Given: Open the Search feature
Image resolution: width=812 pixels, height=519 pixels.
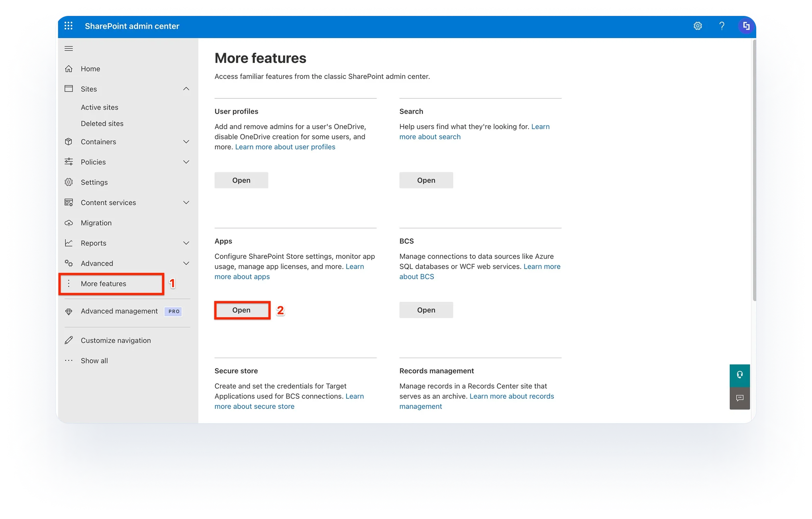Looking at the screenshot, I should coord(426,180).
